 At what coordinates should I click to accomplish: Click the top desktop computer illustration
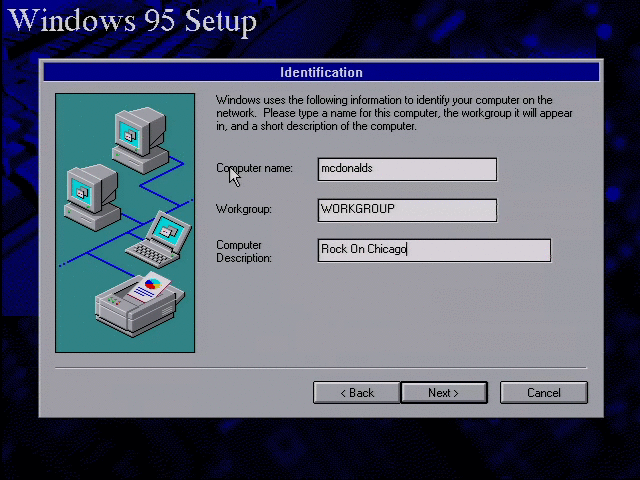click(x=141, y=140)
